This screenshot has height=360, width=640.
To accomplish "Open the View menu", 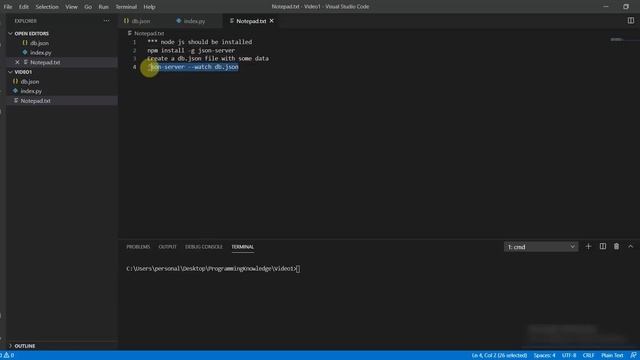I will [71, 7].
